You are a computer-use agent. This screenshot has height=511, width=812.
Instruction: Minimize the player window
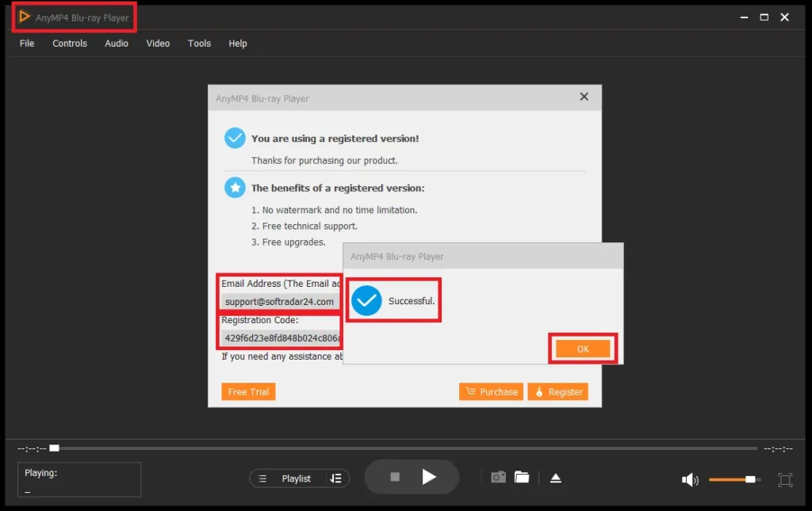point(744,17)
